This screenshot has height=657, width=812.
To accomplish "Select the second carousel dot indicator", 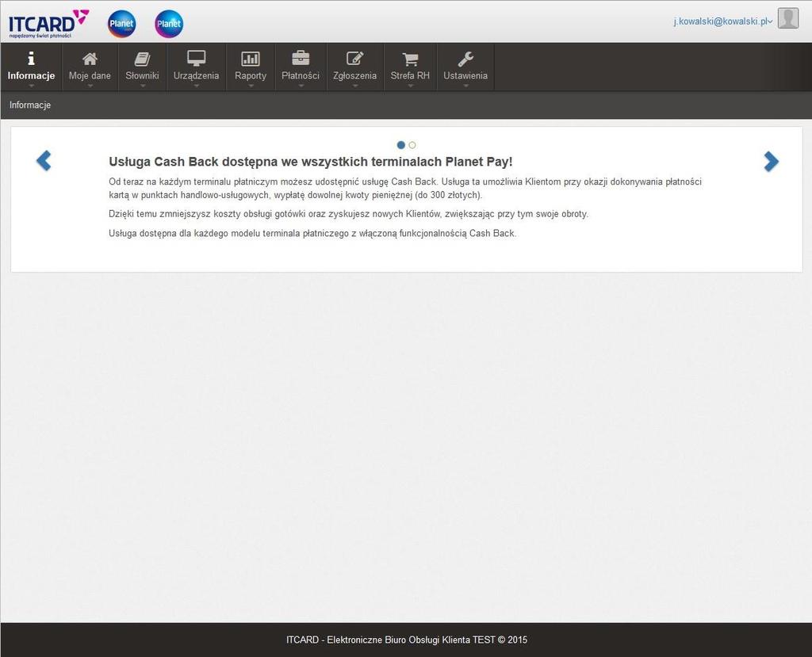I will click(412, 145).
